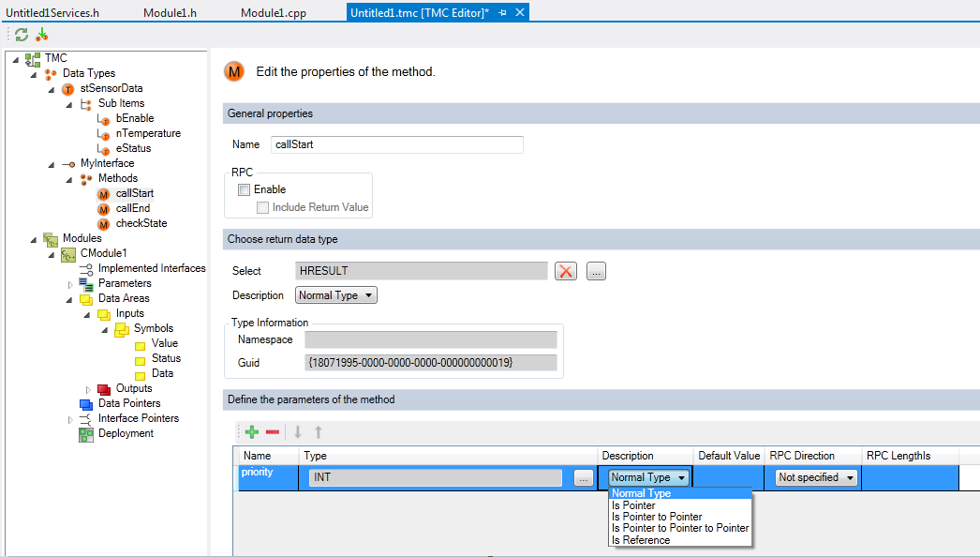
Task: Browse type for priority parameter
Action: point(583,478)
